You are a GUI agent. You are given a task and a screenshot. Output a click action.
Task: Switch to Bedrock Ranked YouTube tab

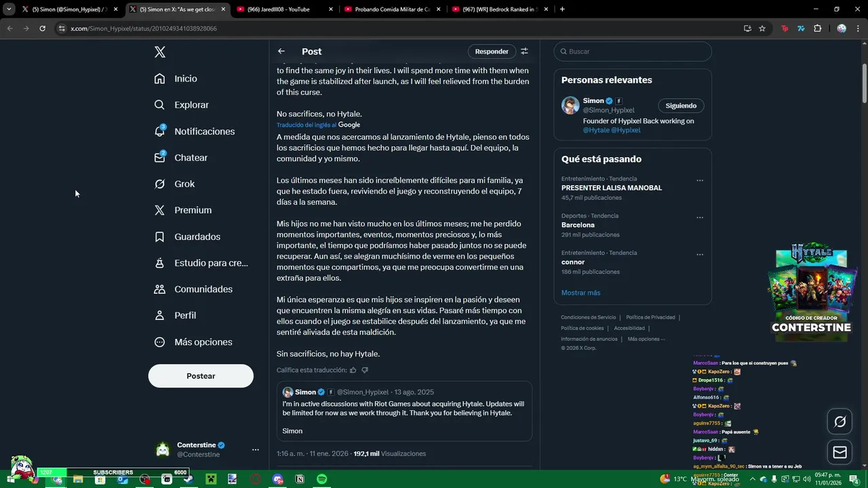499,9
